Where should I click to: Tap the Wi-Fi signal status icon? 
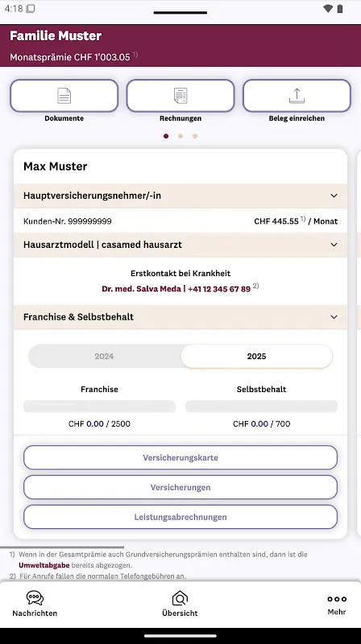click(x=328, y=9)
